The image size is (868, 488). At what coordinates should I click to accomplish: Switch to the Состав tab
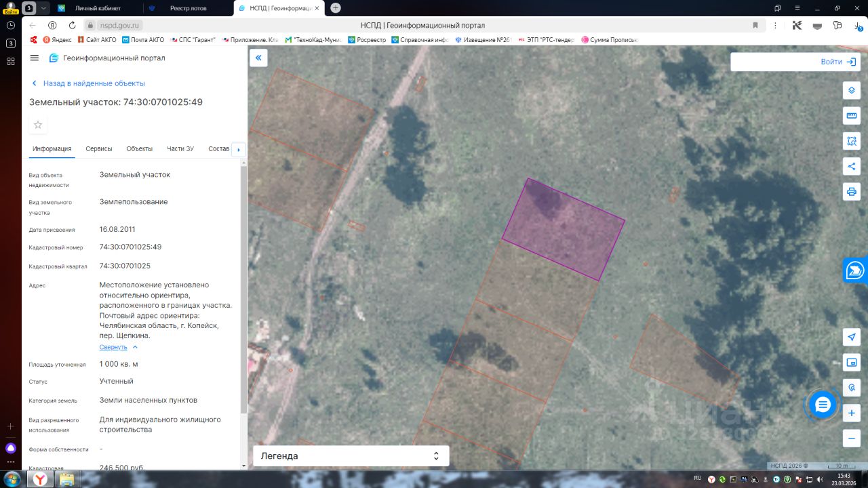[219, 149]
